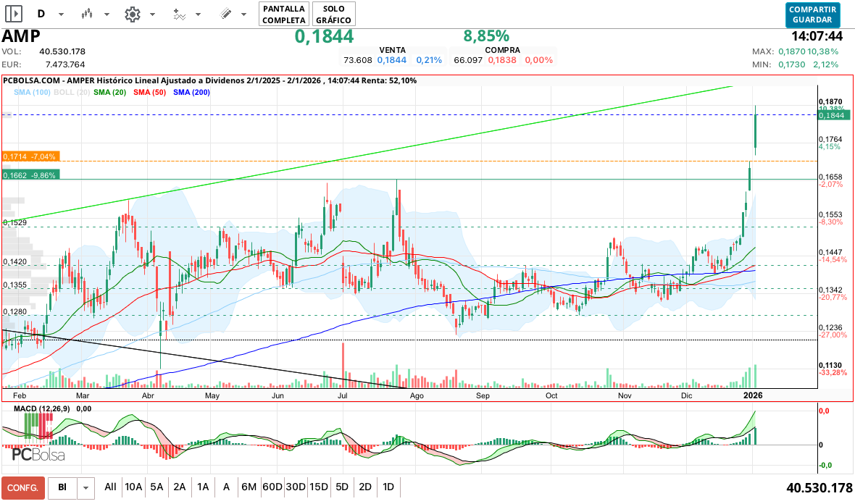Open the chart settings gear icon
The height and width of the screenshot is (504, 855).
coord(132,14)
